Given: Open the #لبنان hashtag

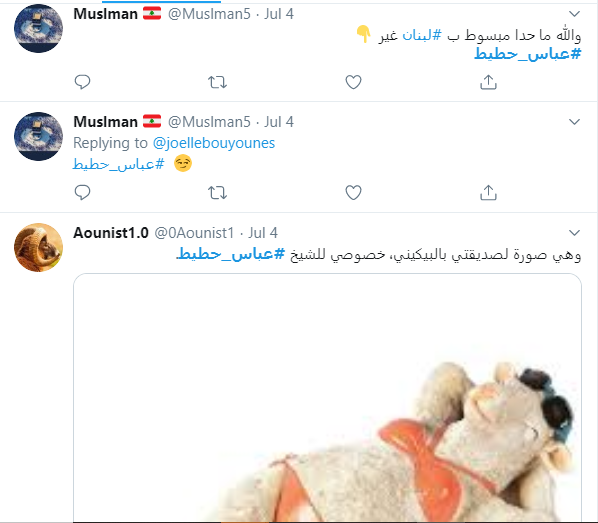Looking at the screenshot, I should [x=422, y=35].
